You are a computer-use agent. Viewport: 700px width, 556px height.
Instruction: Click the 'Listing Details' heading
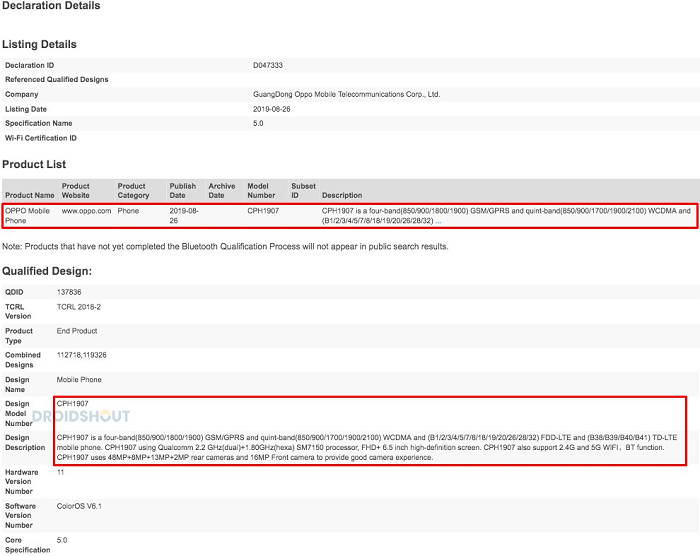click(39, 44)
